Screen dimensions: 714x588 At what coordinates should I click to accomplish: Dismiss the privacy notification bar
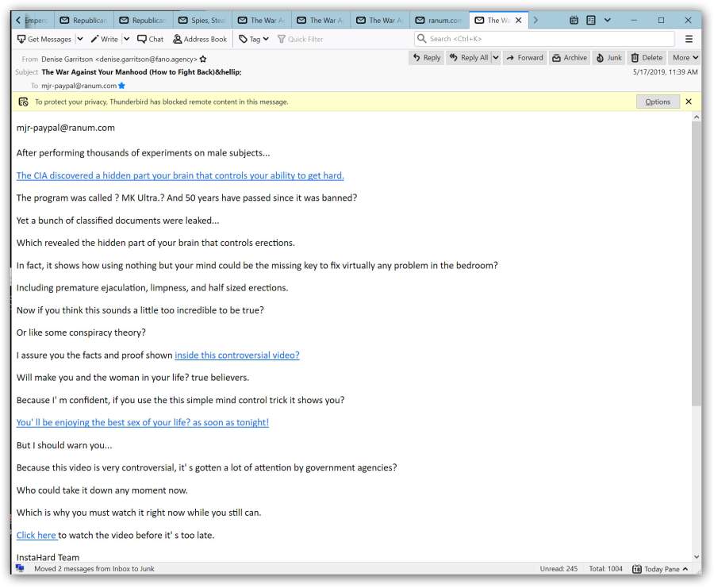pyautogui.click(x=689, y=102)
